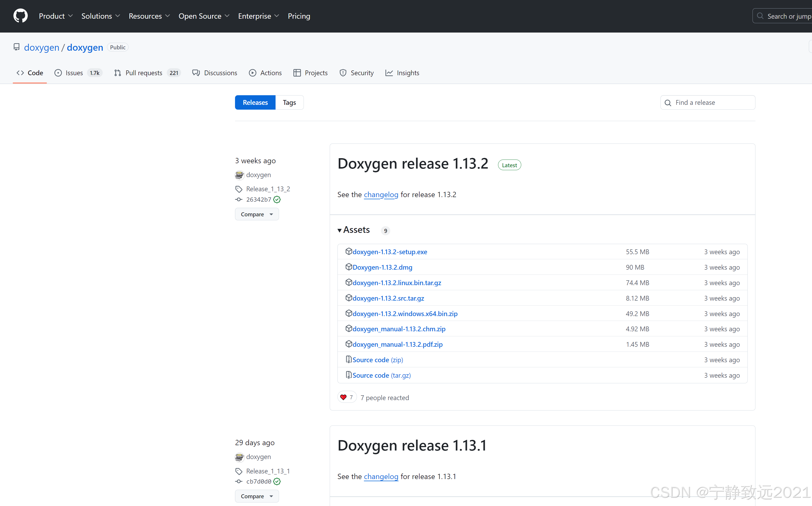Download Doxygen-1.13.2.dmg
The width and height of the screenshot is (812, 506).
(x=383, y=267)
